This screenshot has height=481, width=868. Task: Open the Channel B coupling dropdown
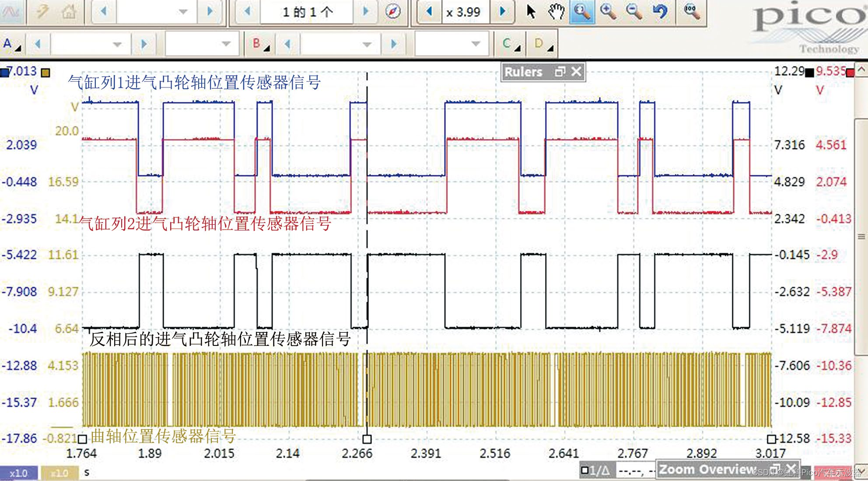click(x=476, y=44)
